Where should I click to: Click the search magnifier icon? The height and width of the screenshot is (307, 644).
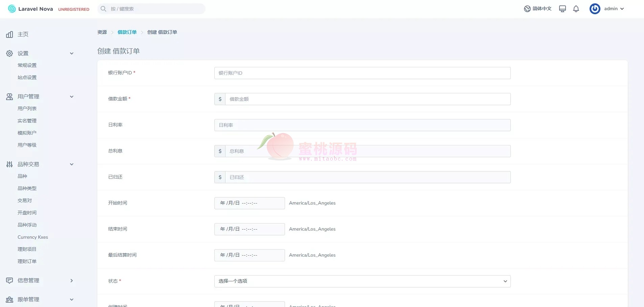click(x=103, y=9)
